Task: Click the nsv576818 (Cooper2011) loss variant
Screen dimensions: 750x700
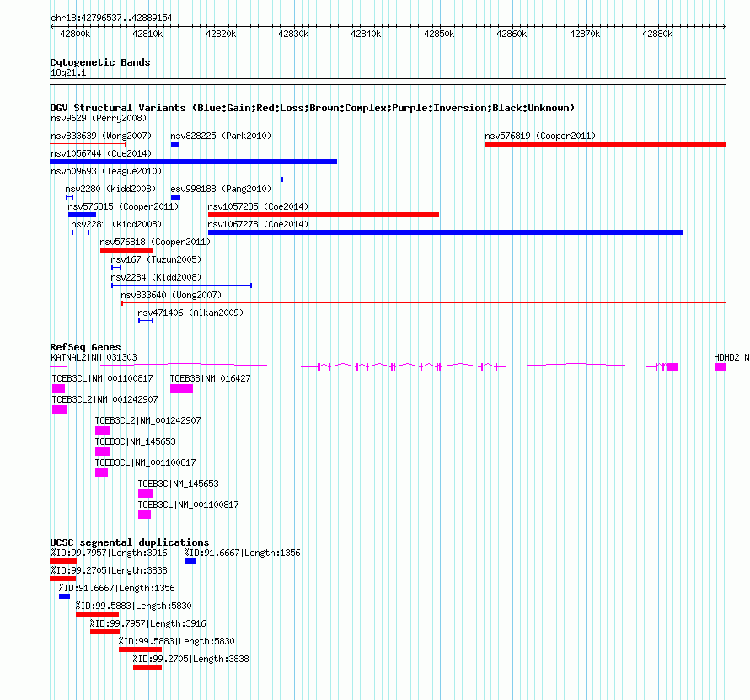Action: click(126, 250)
